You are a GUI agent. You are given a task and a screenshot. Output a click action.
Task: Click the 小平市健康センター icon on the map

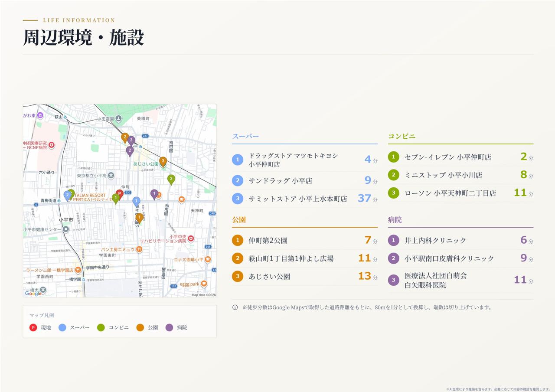click(66, 229)
